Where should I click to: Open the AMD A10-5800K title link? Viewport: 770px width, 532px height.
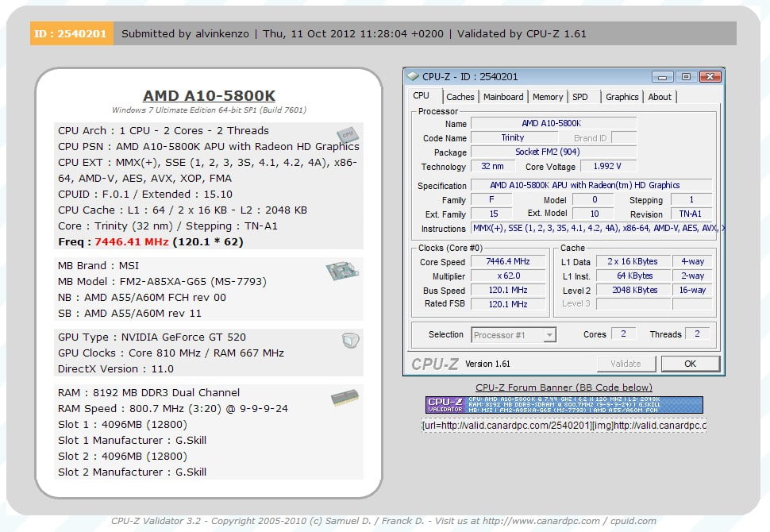click(210, 95)
